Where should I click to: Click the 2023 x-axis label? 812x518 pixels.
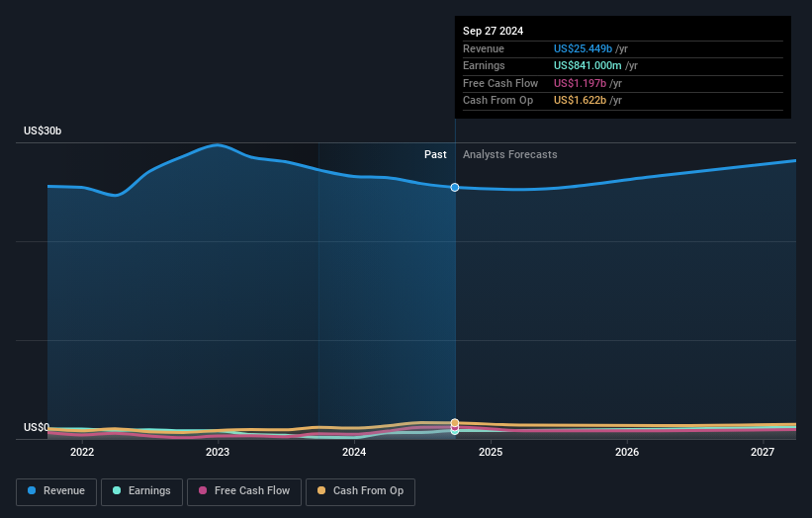tap(218, 452)
